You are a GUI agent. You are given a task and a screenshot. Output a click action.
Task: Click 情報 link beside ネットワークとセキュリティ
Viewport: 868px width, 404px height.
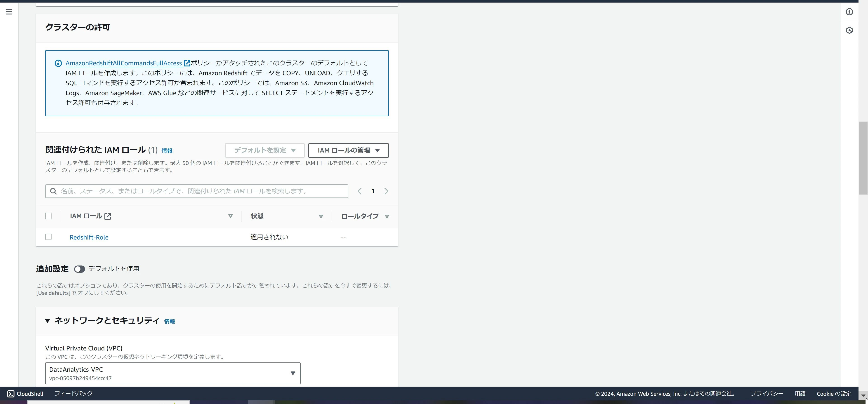(x=170, y=322)
